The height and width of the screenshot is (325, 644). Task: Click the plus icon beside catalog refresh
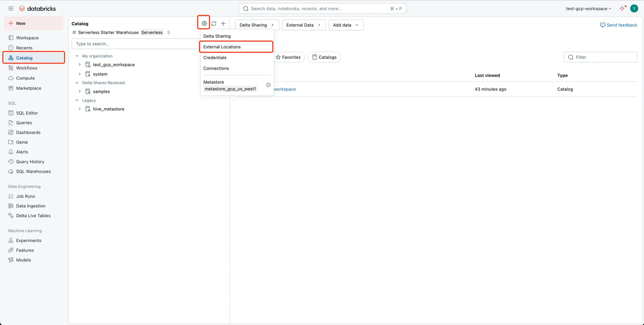223,24
